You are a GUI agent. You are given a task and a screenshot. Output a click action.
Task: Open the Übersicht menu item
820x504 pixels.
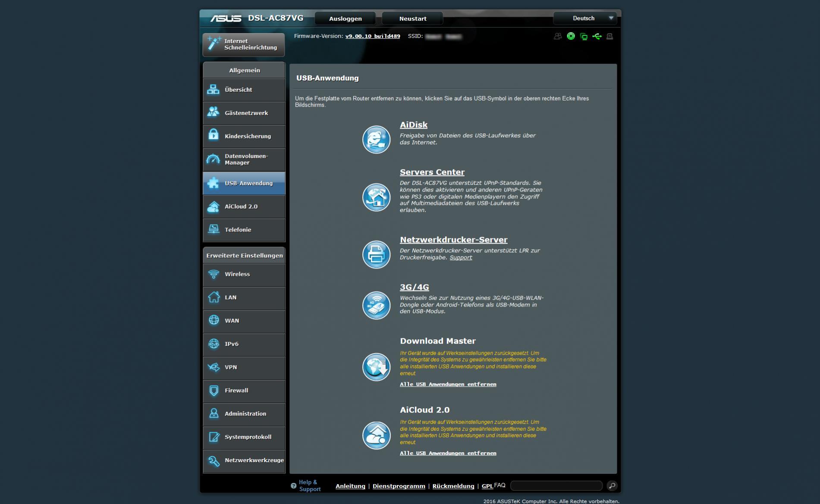pyautogui.click(x=244, y=90)
